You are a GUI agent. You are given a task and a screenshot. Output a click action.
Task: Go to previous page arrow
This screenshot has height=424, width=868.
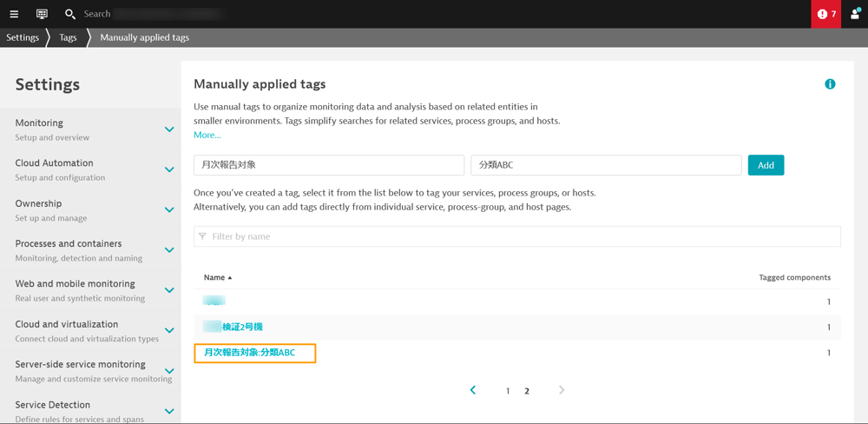[473, 390]
